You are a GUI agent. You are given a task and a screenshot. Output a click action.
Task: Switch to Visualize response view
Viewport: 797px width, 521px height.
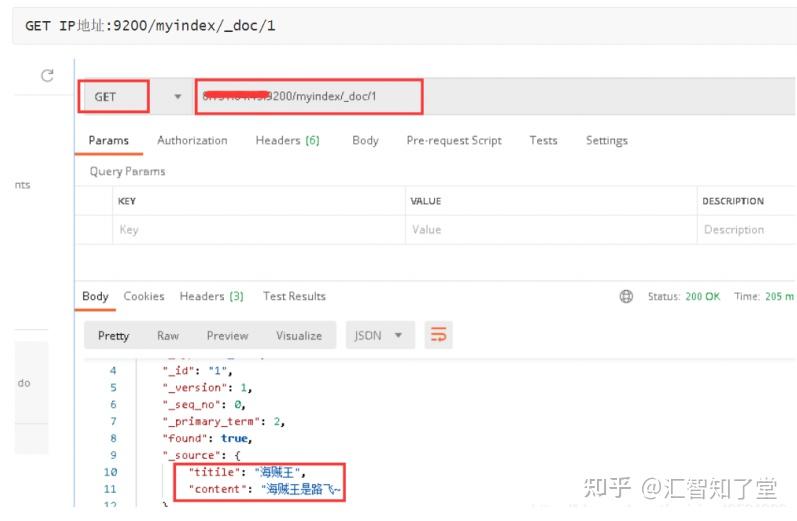299,335
